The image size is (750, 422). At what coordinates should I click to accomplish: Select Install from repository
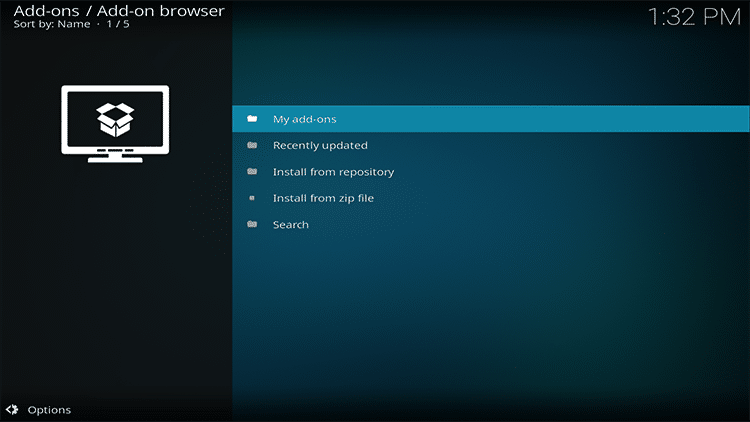tap(491, 172)
